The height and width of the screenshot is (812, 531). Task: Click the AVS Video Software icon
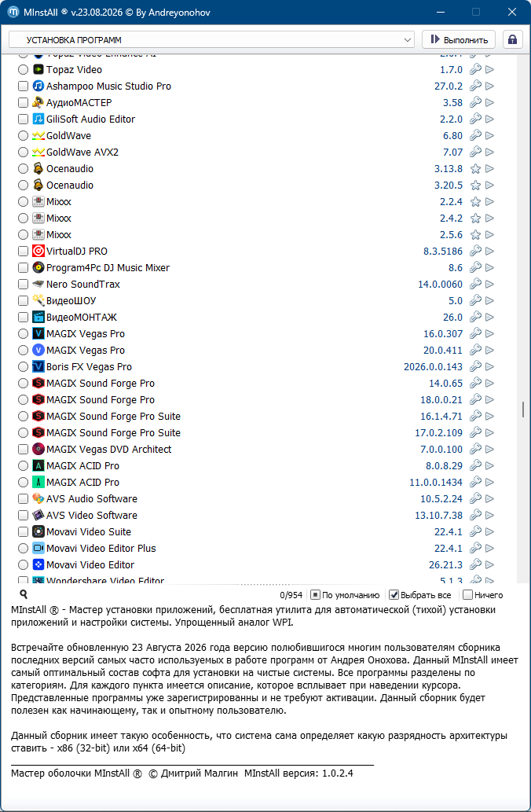click(38, 516)
